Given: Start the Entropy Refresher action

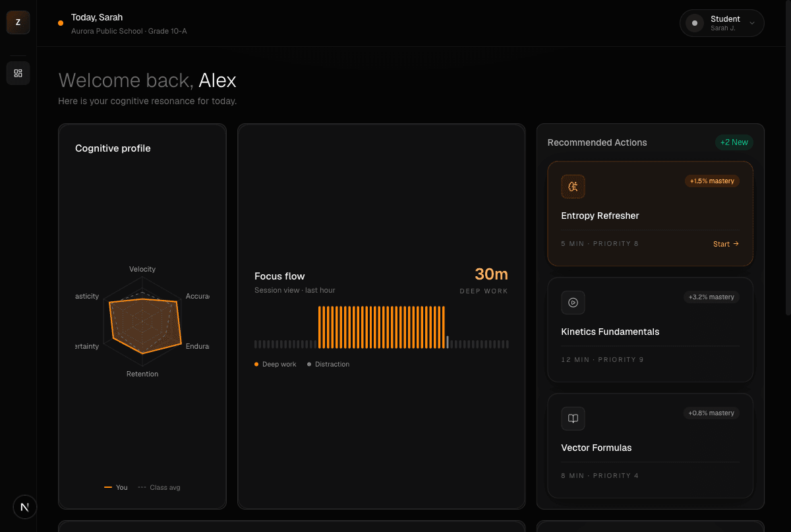Looking at the screenshot, I should (x=726, y=244).
